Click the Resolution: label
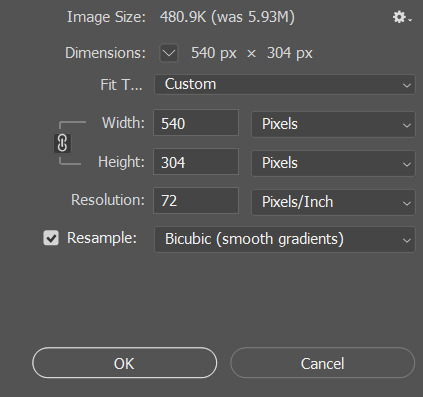Screen dimensions: 423x397 (108, 200)
